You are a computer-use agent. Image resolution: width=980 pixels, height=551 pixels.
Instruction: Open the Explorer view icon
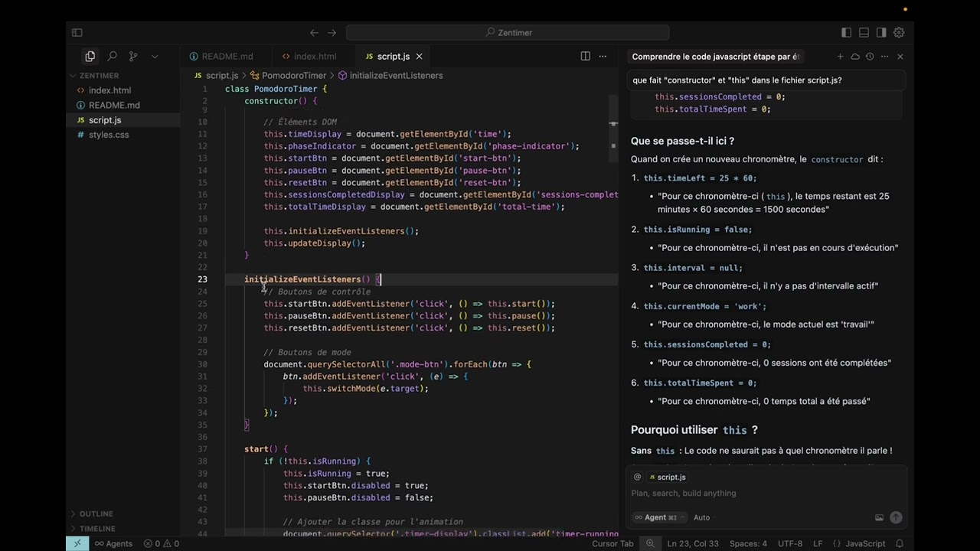(90, 56)
